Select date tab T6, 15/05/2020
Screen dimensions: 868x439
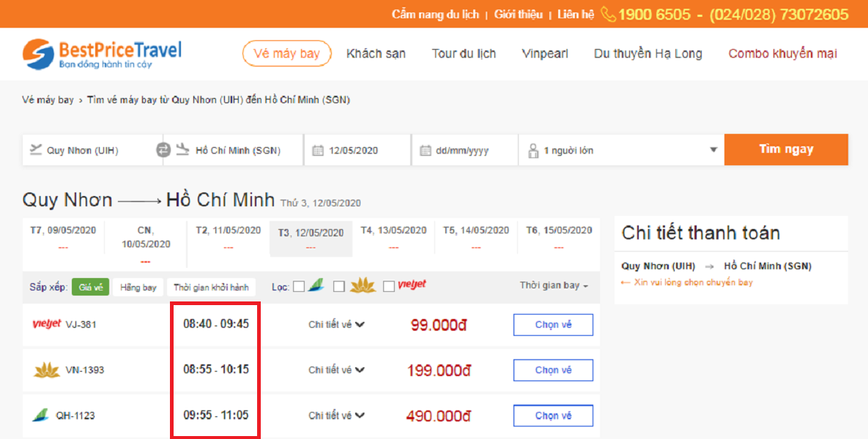[x=559, y=238]
